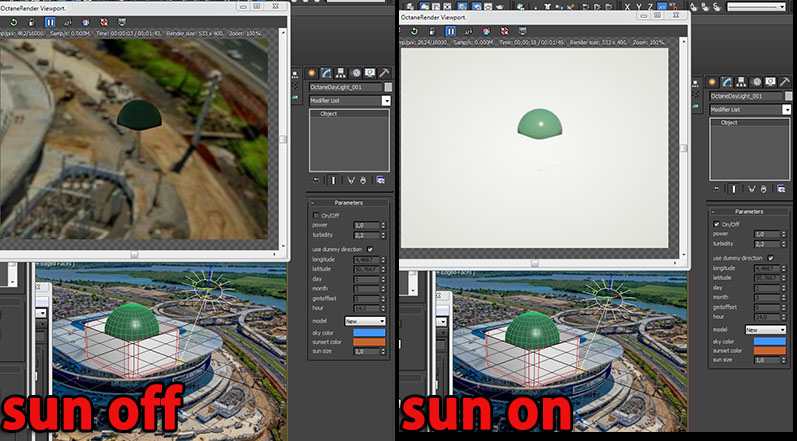This screenshot has height=441, width=797.
Task: Open the Hierarchy tab in the sun off command panel
Action: click(x=341, y=73)
